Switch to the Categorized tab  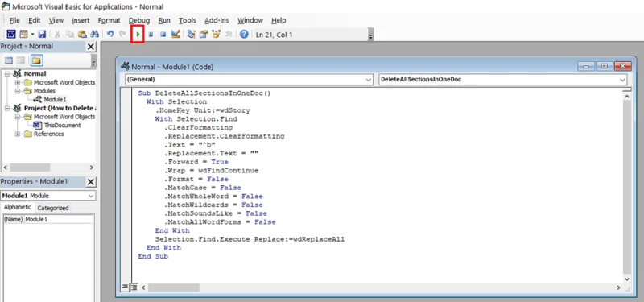click(53, 208)
